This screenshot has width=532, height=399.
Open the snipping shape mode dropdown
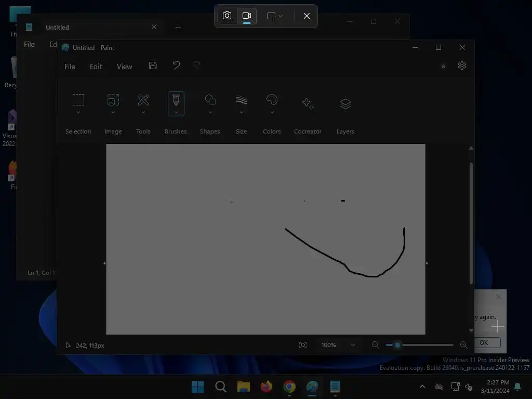[274, 16]
